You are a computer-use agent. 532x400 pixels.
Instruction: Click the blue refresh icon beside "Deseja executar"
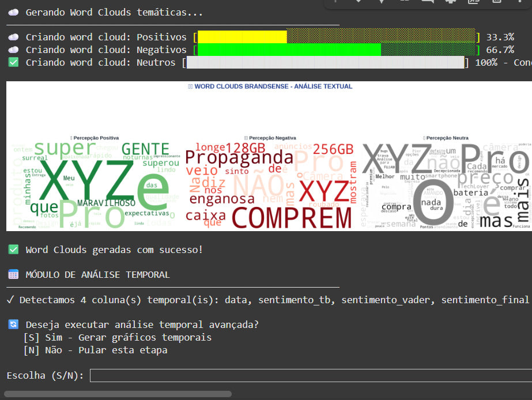(x=13, y=324)
